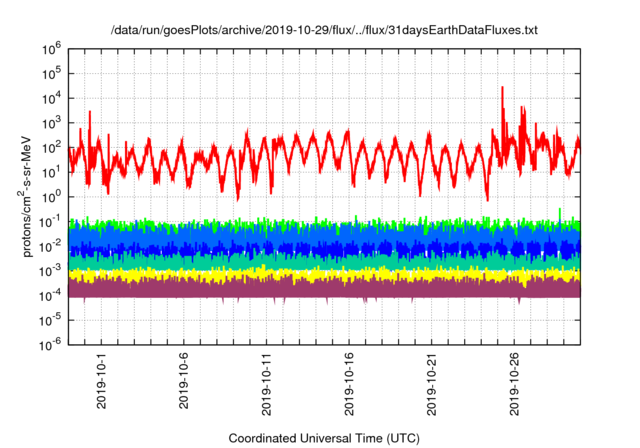Click the 2019-10-1 date tick label
Image resolution: width=640 pixels, height=448 pixels.
[x=101, y=381]
